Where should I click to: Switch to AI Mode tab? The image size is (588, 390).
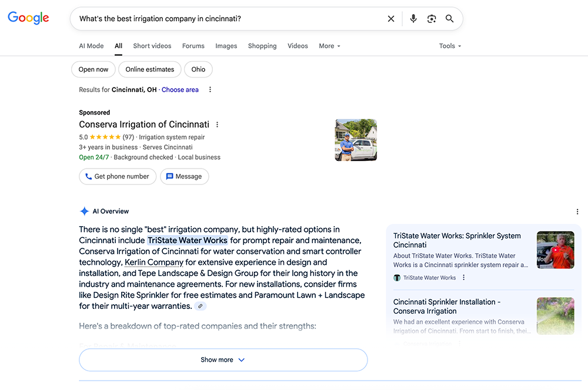point(91,46)
